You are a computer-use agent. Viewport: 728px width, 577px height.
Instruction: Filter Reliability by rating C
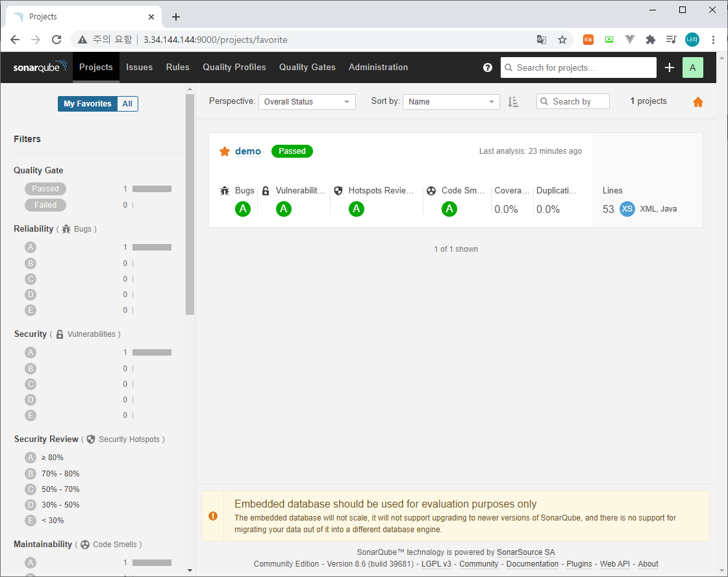(30, 279)
